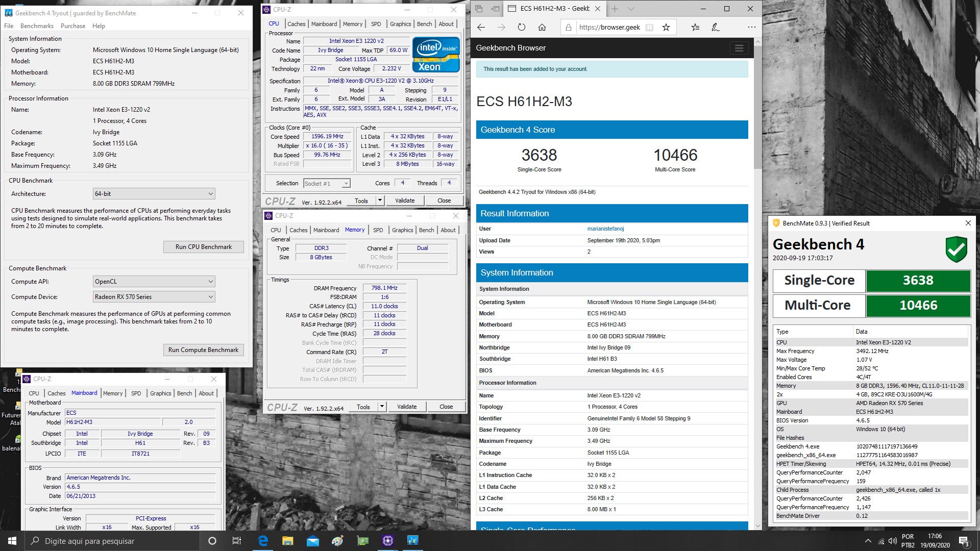Select Memory tab in CPU-Z Mainboard window
Viewport: 980px width, 551px height.
[113, 393]
